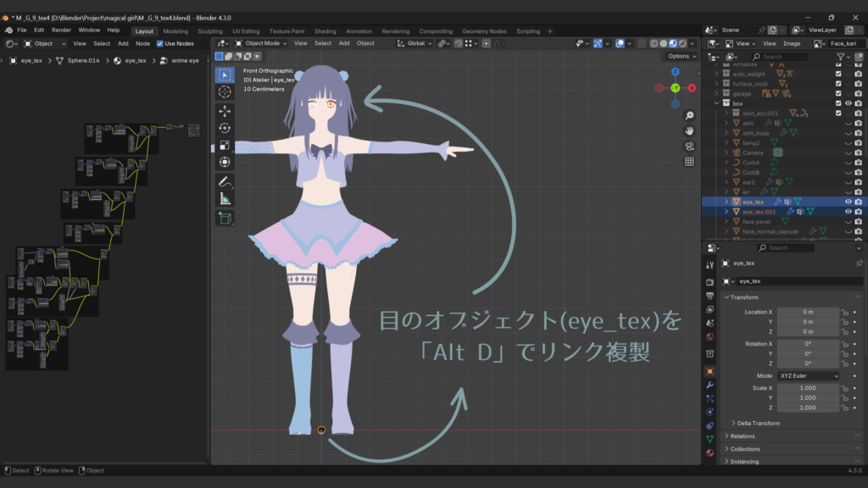The height and width of the screenshot is (488, 868).
Task: Select the Measure tool
Action: click(x=225, y=199)
